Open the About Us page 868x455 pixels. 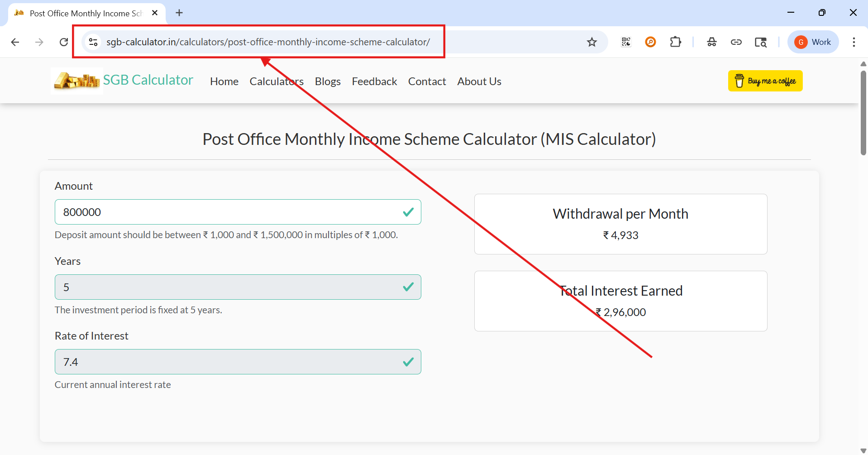[x=479, y=81]
